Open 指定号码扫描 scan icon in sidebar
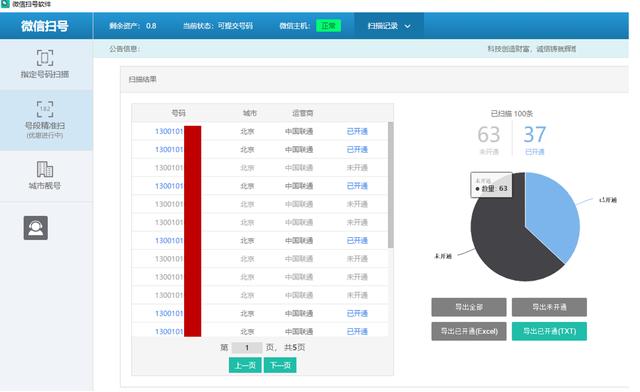This screenshot has width=640, height=392. click(x=45, y=58)
